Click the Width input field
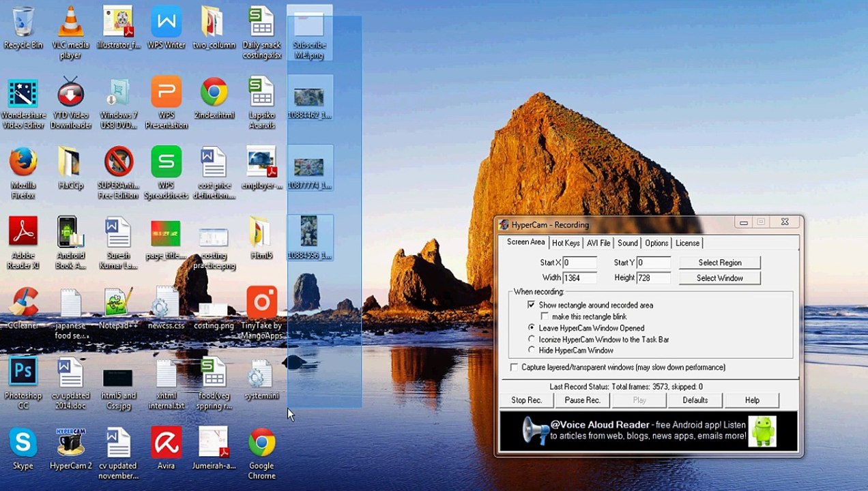The width and height of the screenshot is (868, 491). [579, 278]
